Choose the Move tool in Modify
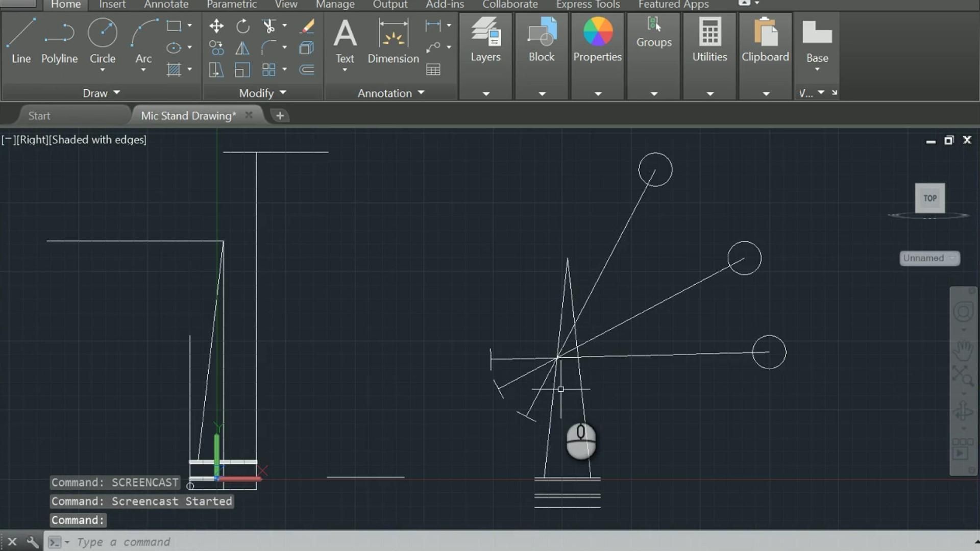980x551 pixels. [x=216, y=26]
